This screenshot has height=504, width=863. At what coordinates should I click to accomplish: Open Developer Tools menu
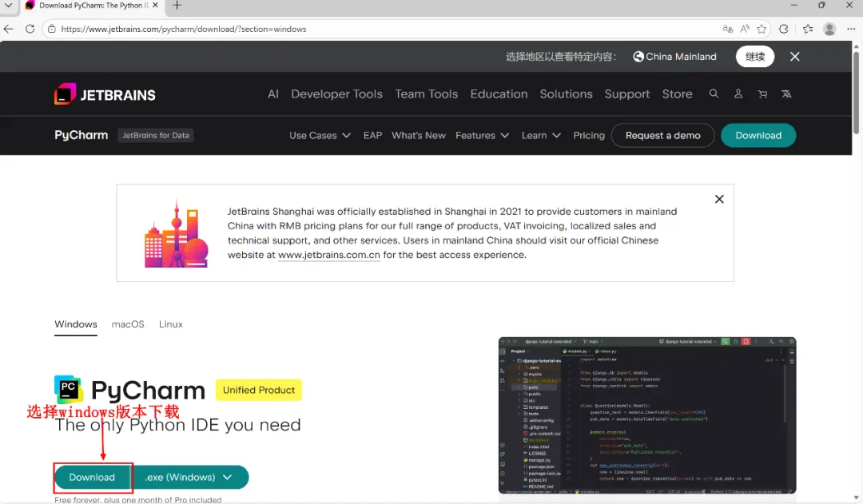pyautogui.click(x=337, y=94)
